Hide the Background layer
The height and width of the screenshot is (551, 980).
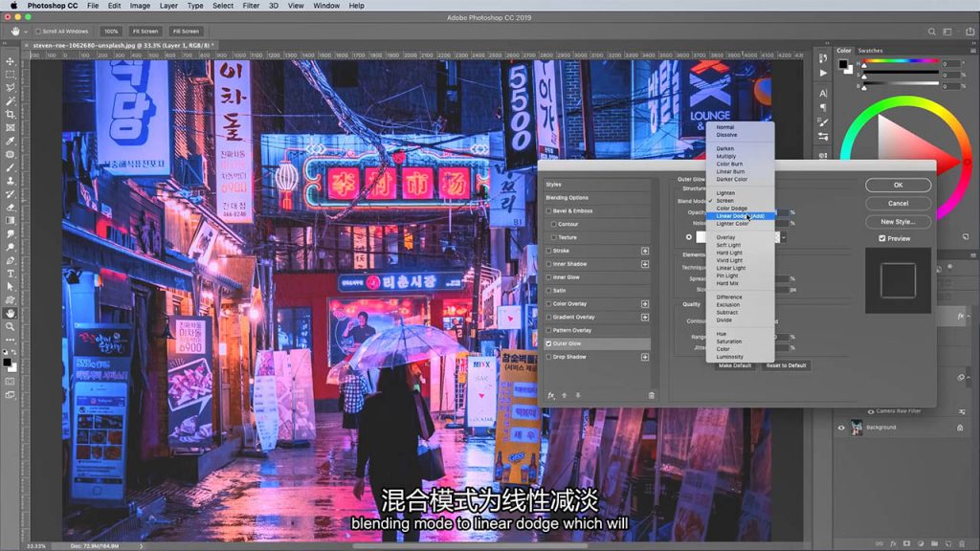(x=841, y=428)
